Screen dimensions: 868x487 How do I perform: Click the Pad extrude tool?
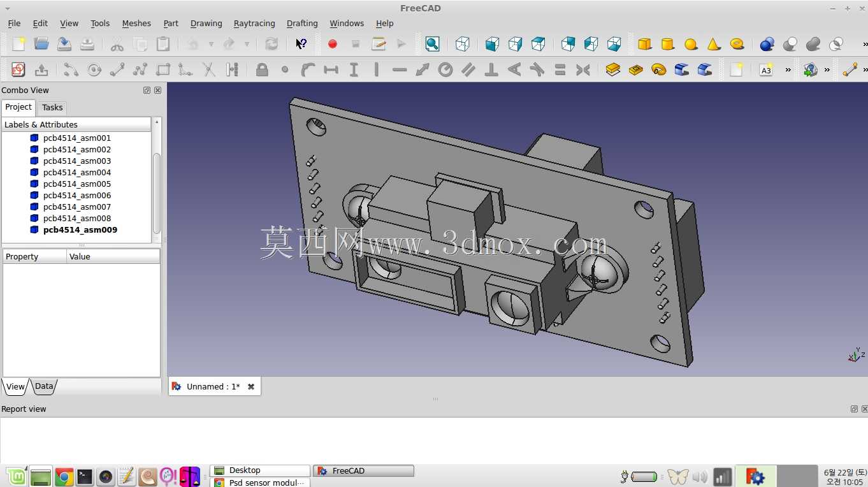click(x=613, y=69)
